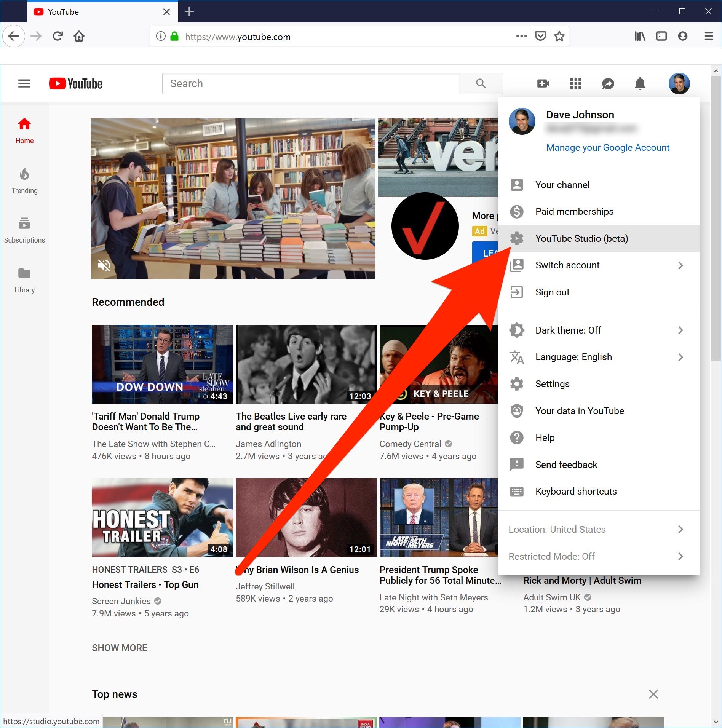The width and height of the screenshot is (722, 728).
Task: Open Subscriptions in sidebar
Action: (24, 231)
